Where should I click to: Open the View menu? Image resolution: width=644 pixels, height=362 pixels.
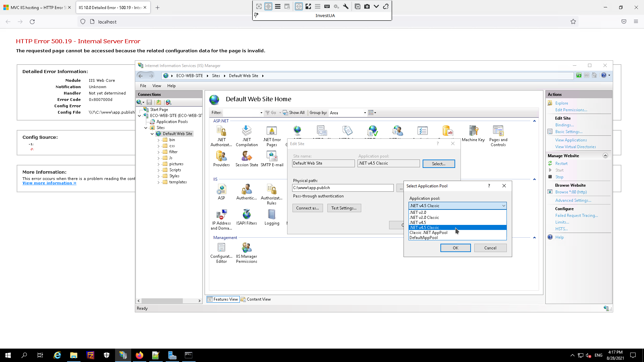157,86
